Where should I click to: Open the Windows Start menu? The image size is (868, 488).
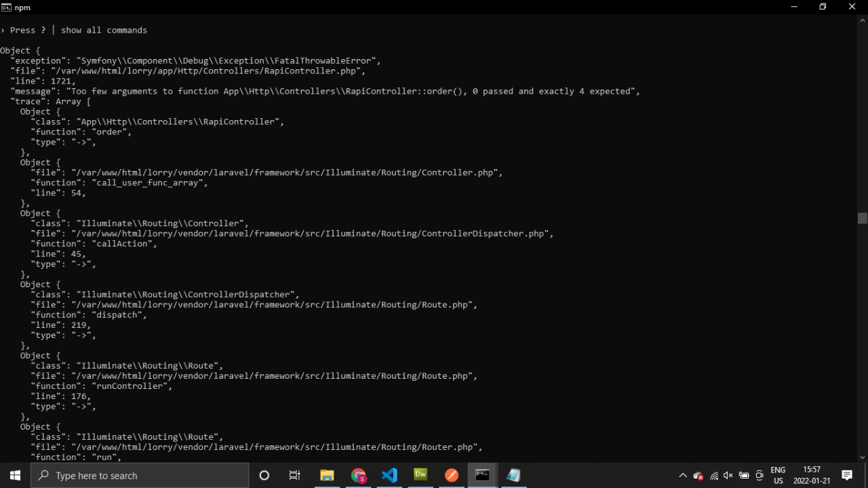point(15,475)
